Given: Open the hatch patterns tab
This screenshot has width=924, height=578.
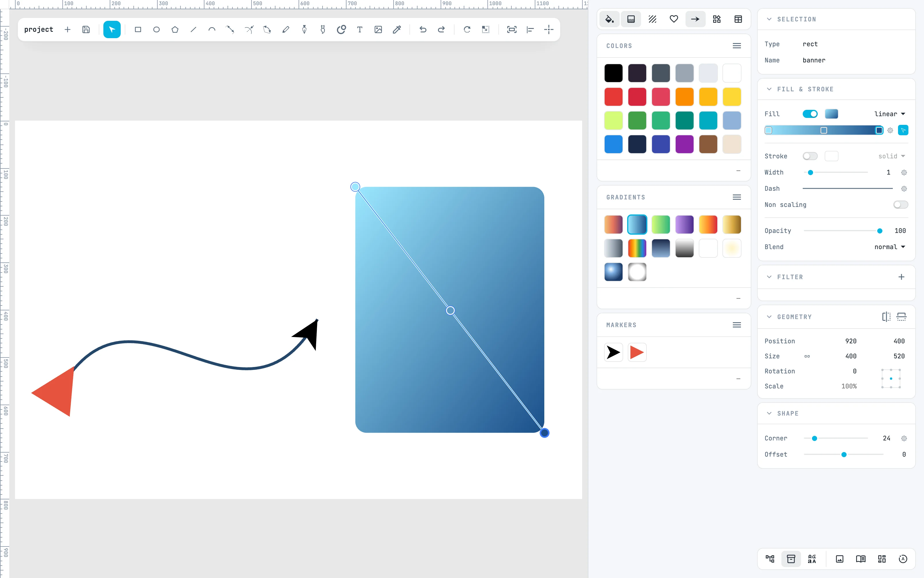Looking at the screenshot, I should tap(652, 19).
